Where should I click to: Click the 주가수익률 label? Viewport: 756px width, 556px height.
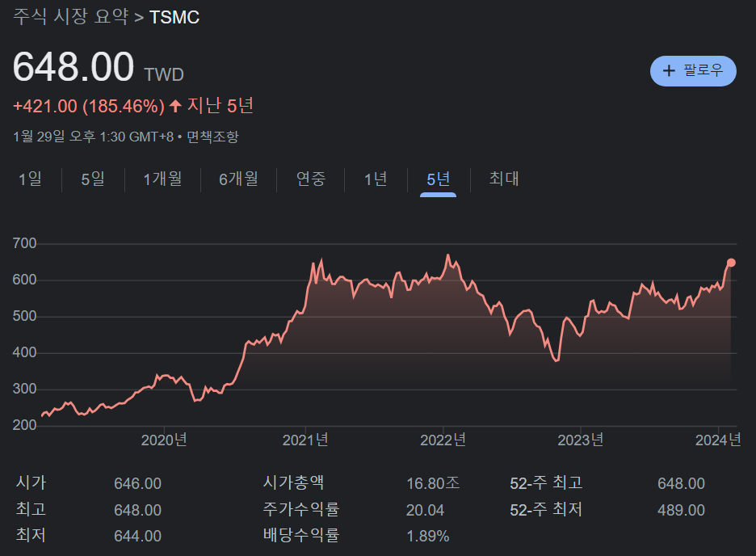(x=301, y=509)
